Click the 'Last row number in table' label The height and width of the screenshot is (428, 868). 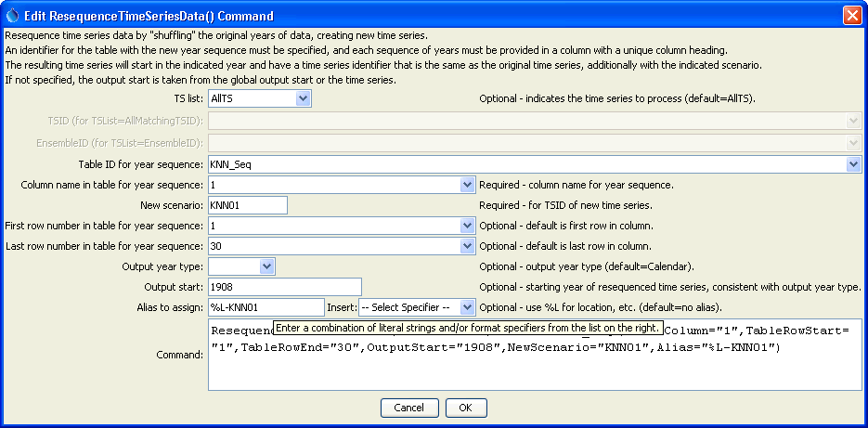point(105,246)
